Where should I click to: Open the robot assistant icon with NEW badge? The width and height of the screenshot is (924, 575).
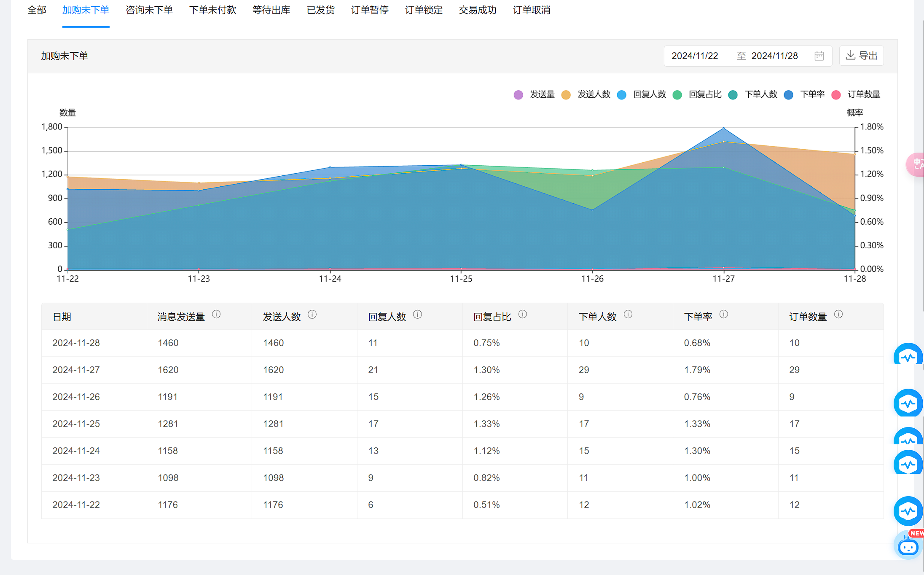[908, 545]
